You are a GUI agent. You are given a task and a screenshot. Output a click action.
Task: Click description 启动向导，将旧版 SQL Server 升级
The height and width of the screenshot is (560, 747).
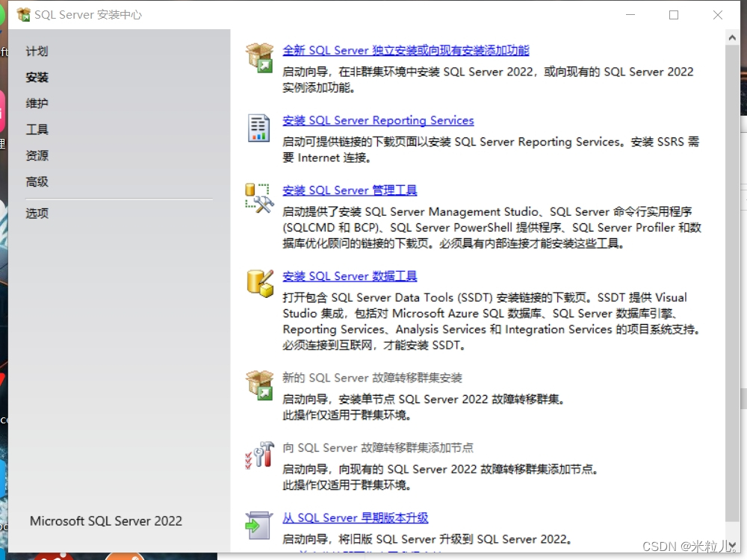[x=427, y=540]
